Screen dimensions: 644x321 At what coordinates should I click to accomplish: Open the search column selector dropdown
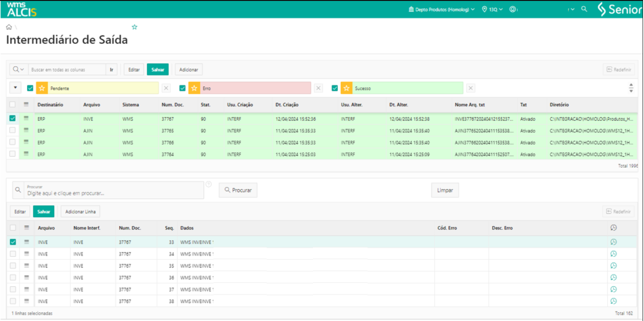pos(19,69)
